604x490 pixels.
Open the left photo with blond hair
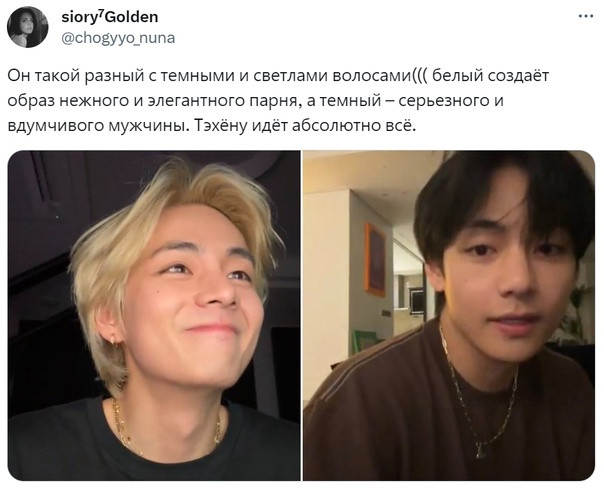154,315
